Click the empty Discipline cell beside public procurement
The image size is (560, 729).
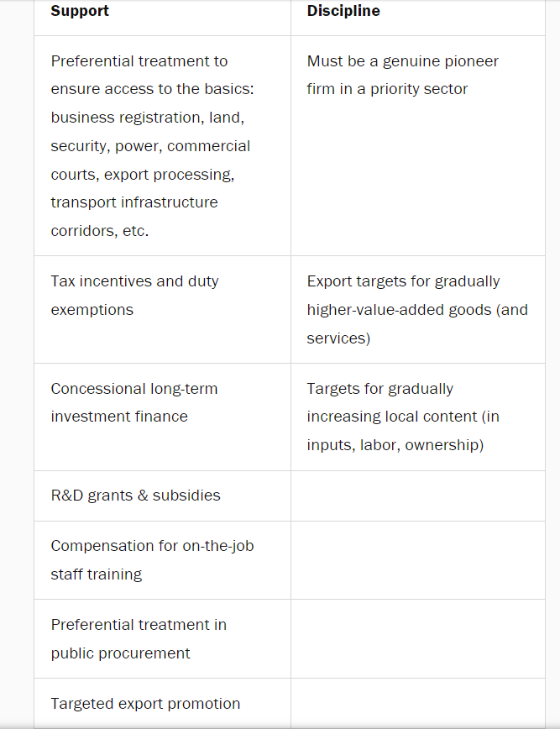pos(417,639)
